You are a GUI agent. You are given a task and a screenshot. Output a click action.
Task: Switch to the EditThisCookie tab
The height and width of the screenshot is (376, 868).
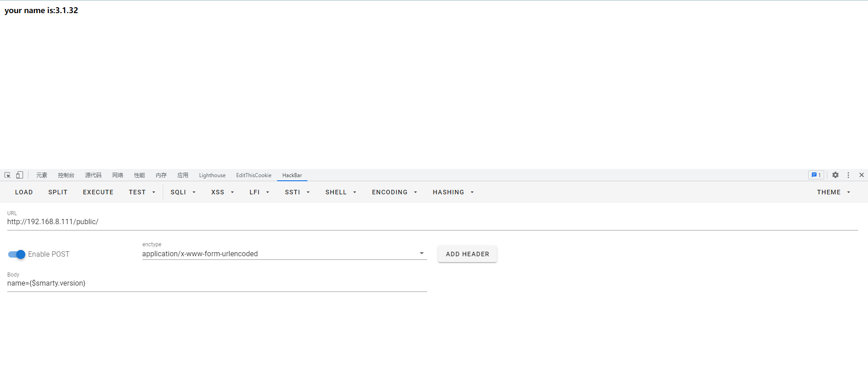pyautogui.click(x=254, y=175)
